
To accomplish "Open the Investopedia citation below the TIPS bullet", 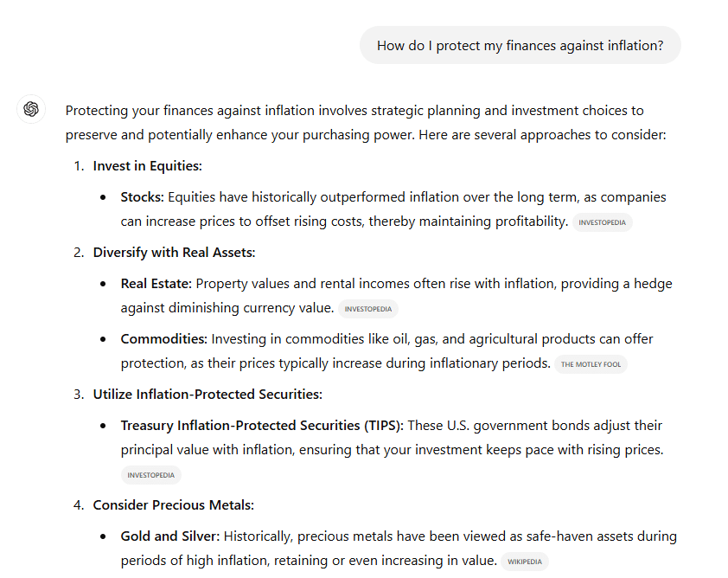I will 151,475.
